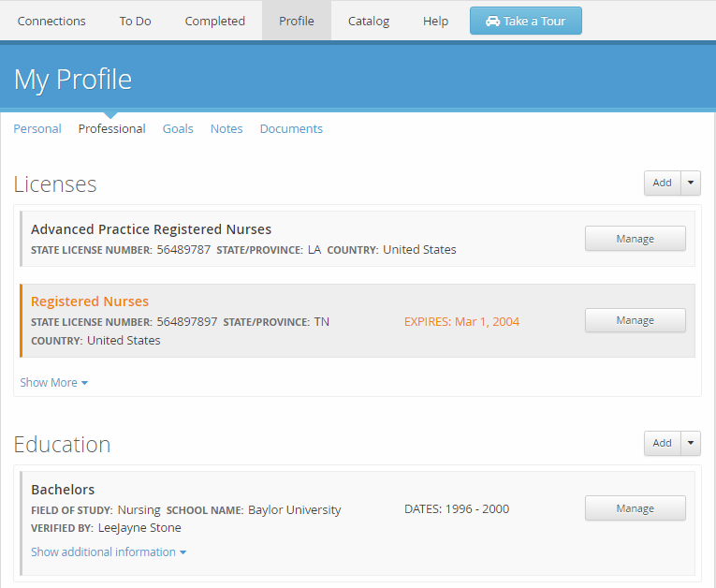
Task: Click the EXPIRES: Mar 1, 2004 text
Action: pos(461,322)
